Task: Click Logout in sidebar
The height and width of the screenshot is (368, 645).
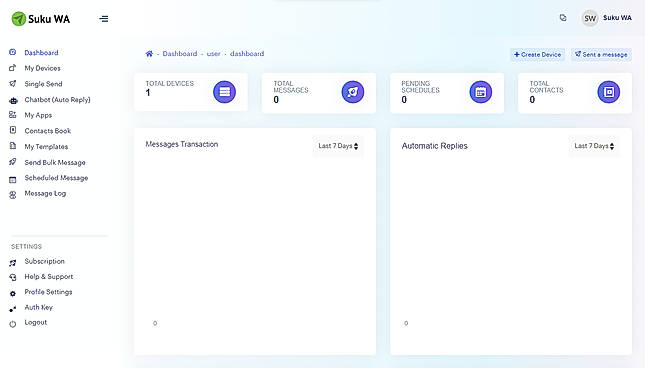Action: tap(35, 322)
